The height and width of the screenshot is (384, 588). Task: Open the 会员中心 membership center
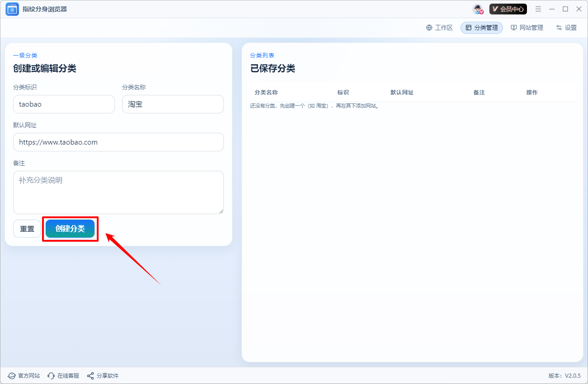508,9
